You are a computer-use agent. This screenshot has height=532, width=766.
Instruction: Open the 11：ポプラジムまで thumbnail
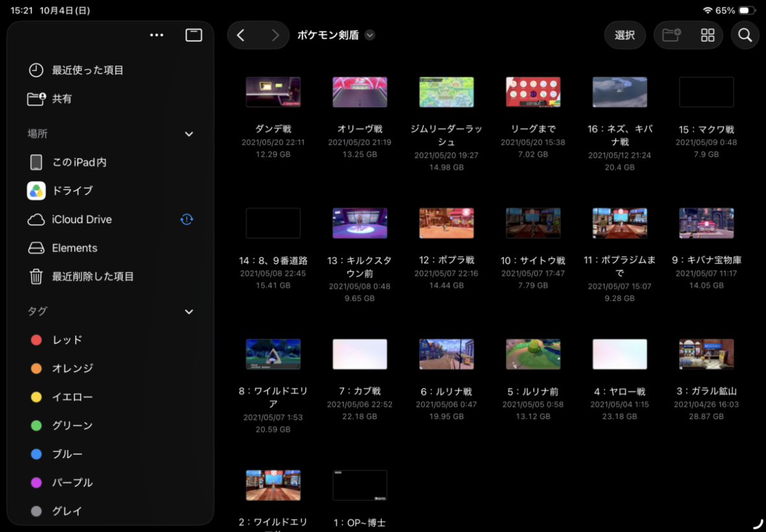[619, 223]
